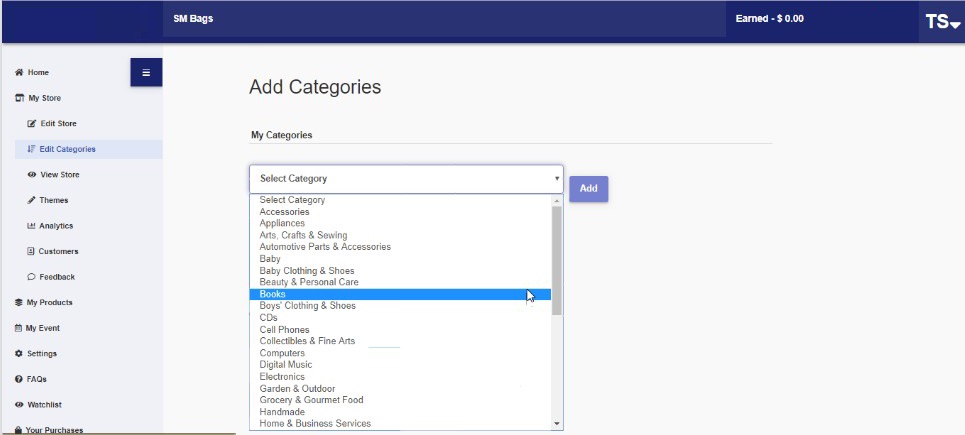Viewport: 965px width, 435px height.
Task: Click the Analytics chart icon
Action: tap(31, 226)
